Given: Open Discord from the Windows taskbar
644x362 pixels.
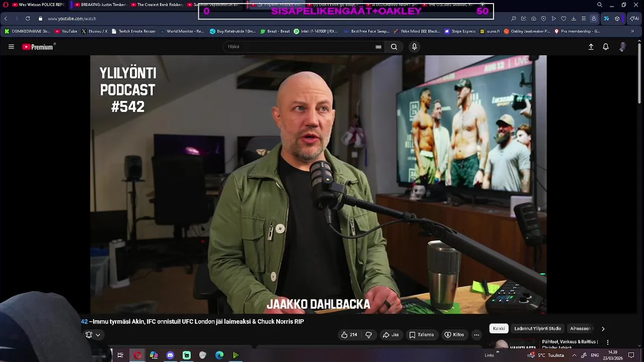Looking at the screenshot, I should pyautogui.click(x=170, y=355).
